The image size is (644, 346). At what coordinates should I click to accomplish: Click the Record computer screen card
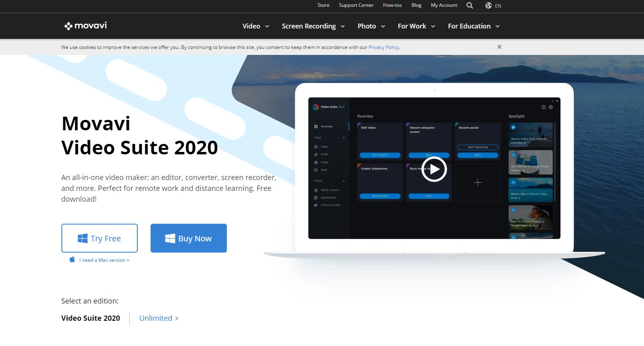tap(429, 141)
